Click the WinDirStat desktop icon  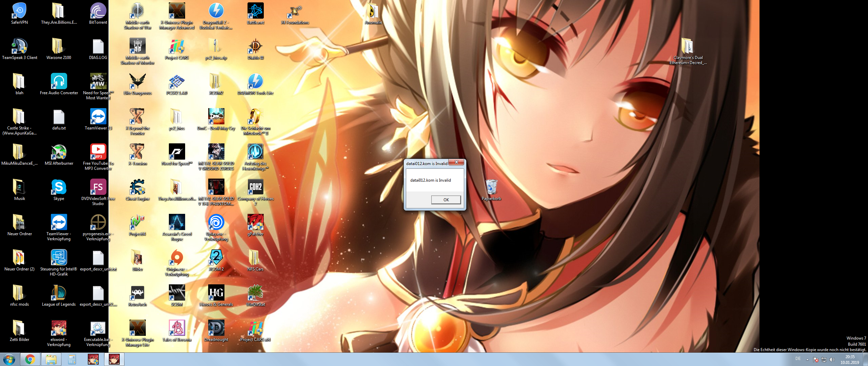tap(255, 296)
